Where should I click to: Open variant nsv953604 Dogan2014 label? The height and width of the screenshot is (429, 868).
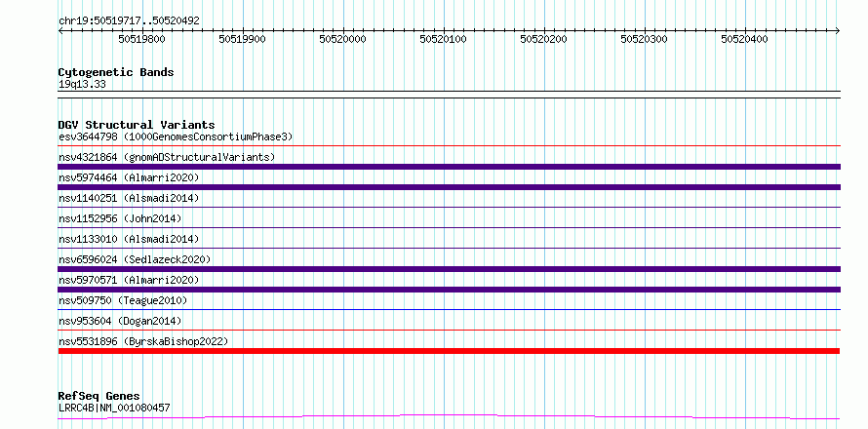coord(120,321)
